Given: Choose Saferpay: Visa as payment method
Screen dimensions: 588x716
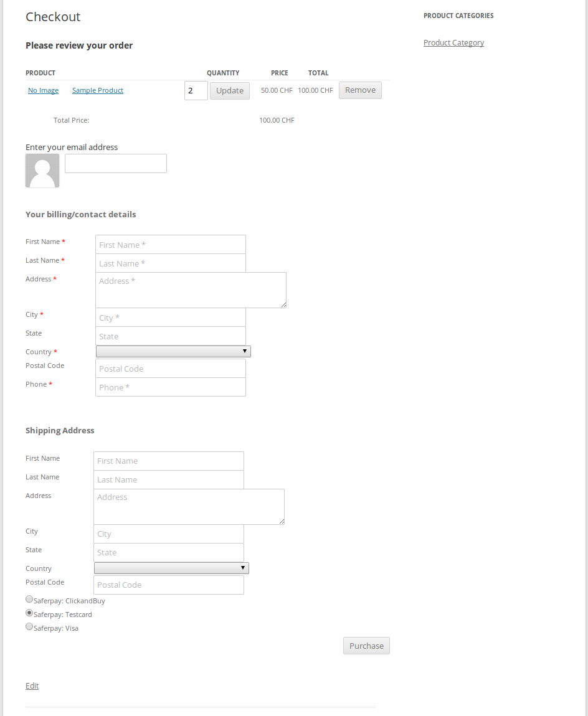Looking at the screenshot, I should tap(29, 626).
